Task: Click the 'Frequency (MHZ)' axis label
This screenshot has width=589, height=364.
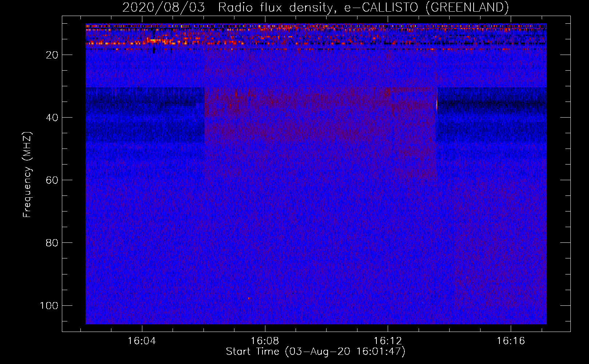Action: click(27, 174)
